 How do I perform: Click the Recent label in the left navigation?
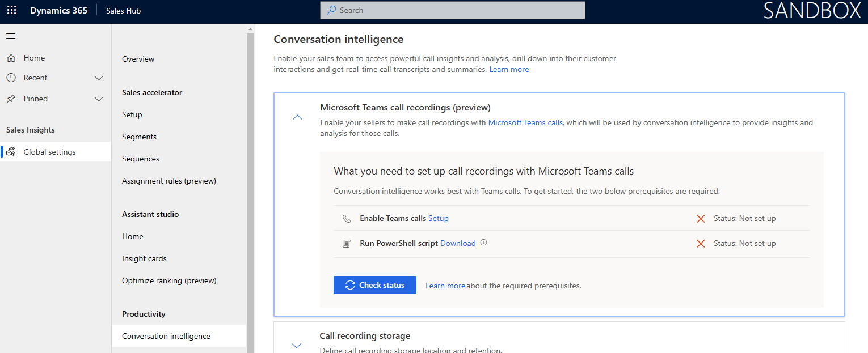pos(35,78)
